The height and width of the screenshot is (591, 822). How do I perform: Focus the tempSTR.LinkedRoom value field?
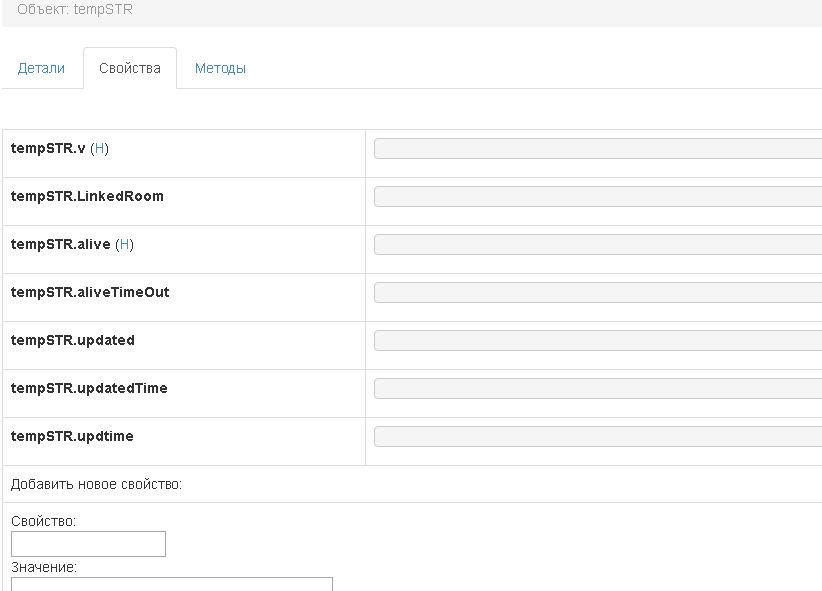click(597, 197)
